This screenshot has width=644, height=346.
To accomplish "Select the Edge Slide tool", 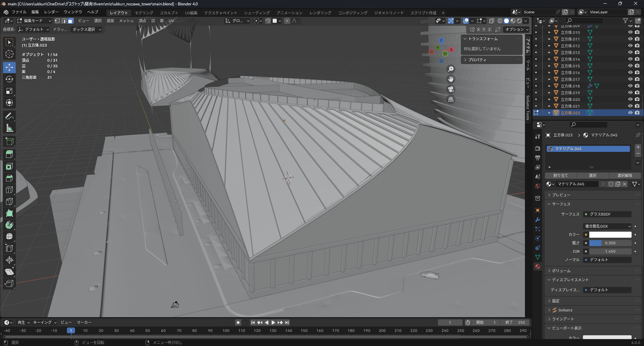I will [9, 248].
